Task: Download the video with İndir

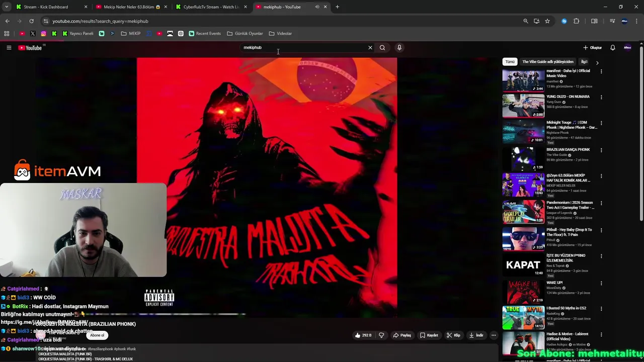Action: click(x=476, y=335)
